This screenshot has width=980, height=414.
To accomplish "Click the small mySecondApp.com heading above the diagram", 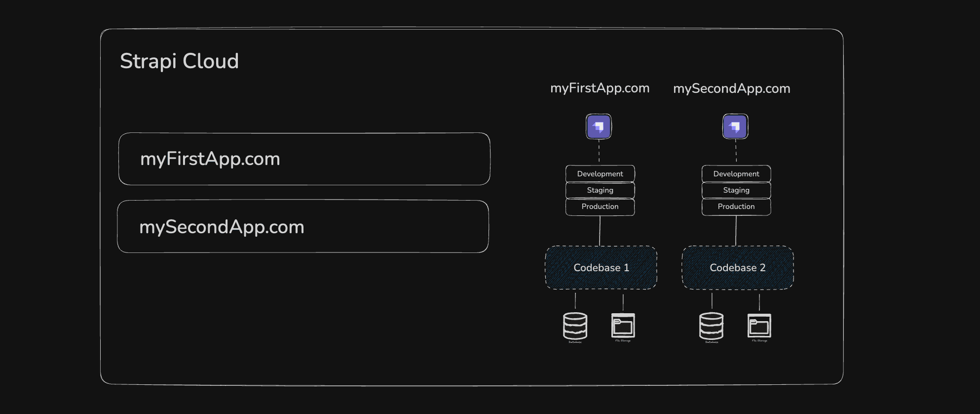I will (x=732, y=89).
